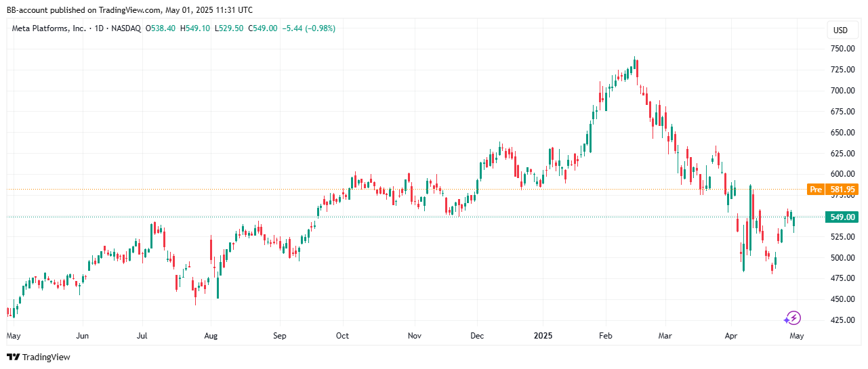Click the 700.00 price axis label
Image resolution: width=868 pixels, height=369 pixels.
(x=841, y=91)
